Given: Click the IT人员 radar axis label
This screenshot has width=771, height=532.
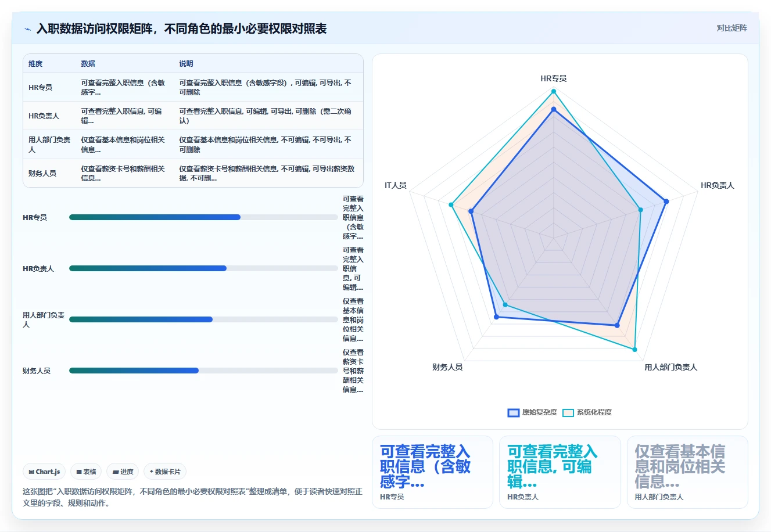Looking at the screenshot, I should pos(395,185).
